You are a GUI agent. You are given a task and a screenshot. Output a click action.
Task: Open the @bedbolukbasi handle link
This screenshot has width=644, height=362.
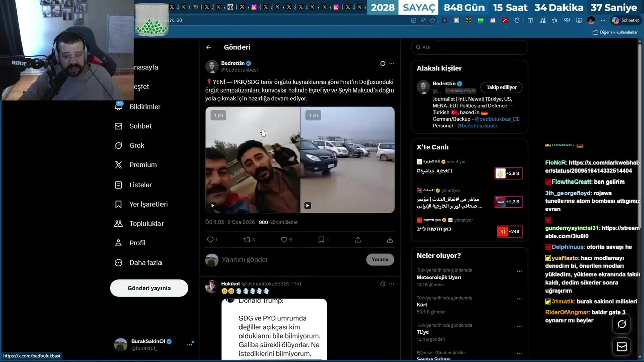(239, 70)
